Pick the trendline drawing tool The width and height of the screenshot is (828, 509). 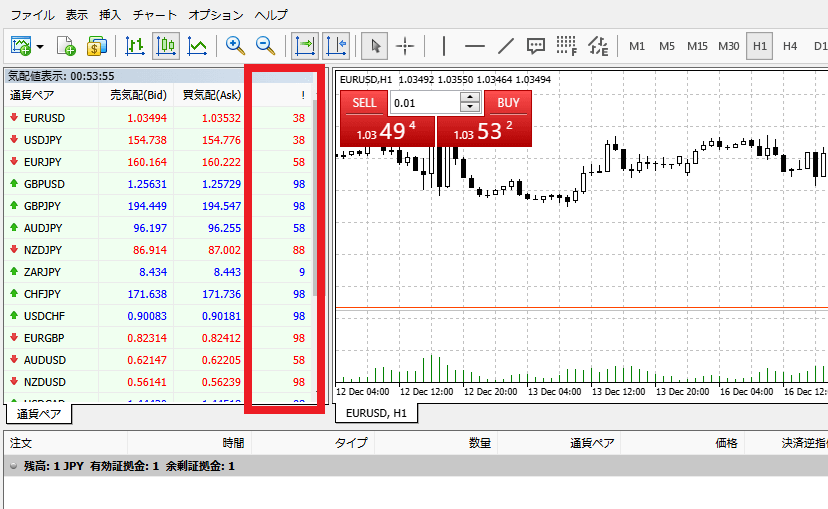(x=506, y=45)
